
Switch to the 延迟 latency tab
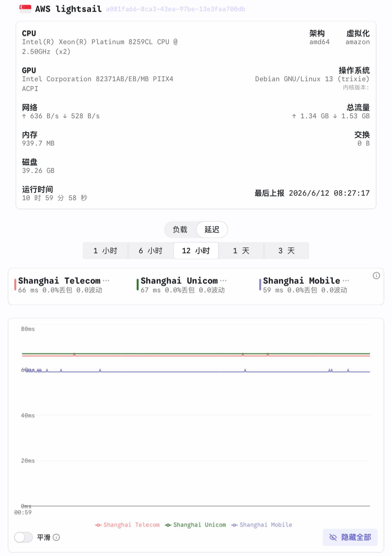coord(212,230)
